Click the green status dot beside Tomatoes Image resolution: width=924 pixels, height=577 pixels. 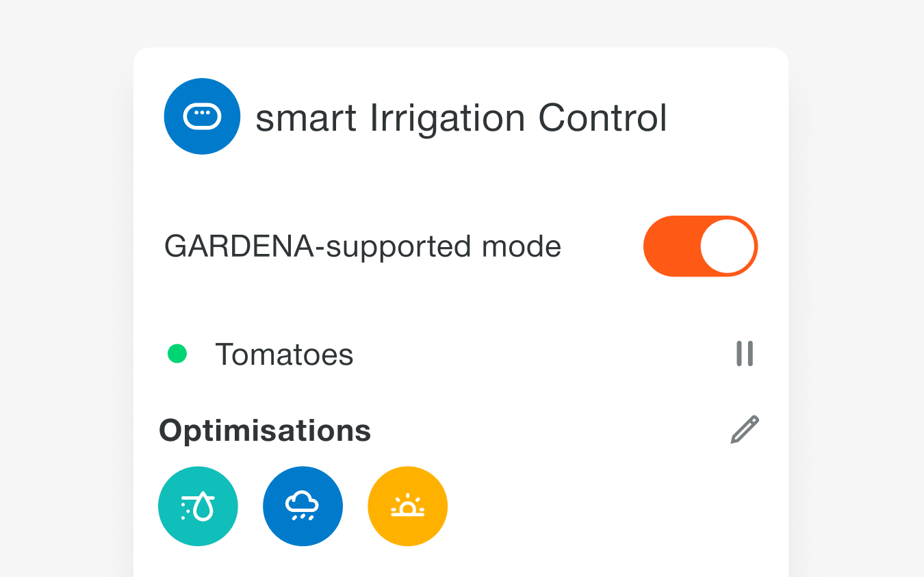point(177,354)
